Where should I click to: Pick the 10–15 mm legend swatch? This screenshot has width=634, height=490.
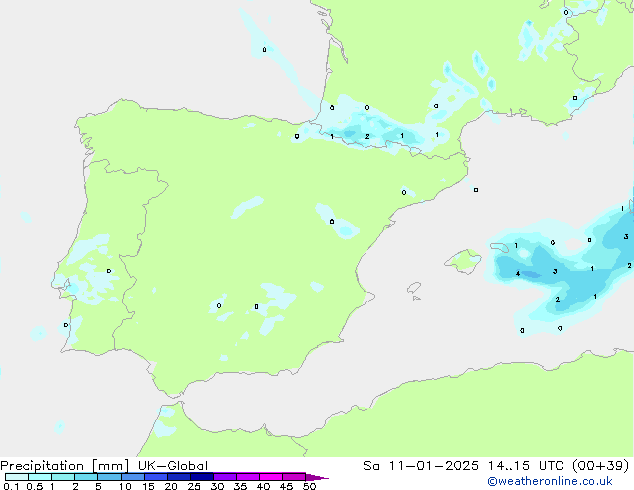[132, 477]
